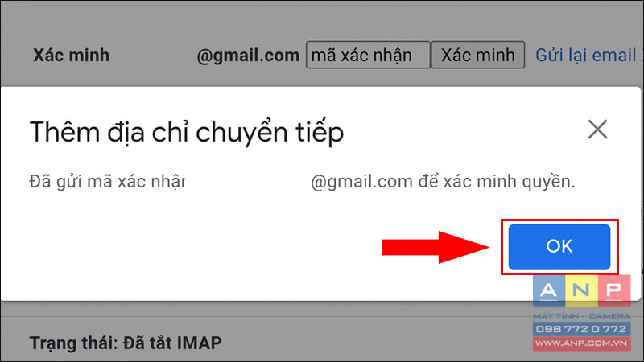Click the blue A logo tile
Screen dimensions: 644x362
click(549, 291)
